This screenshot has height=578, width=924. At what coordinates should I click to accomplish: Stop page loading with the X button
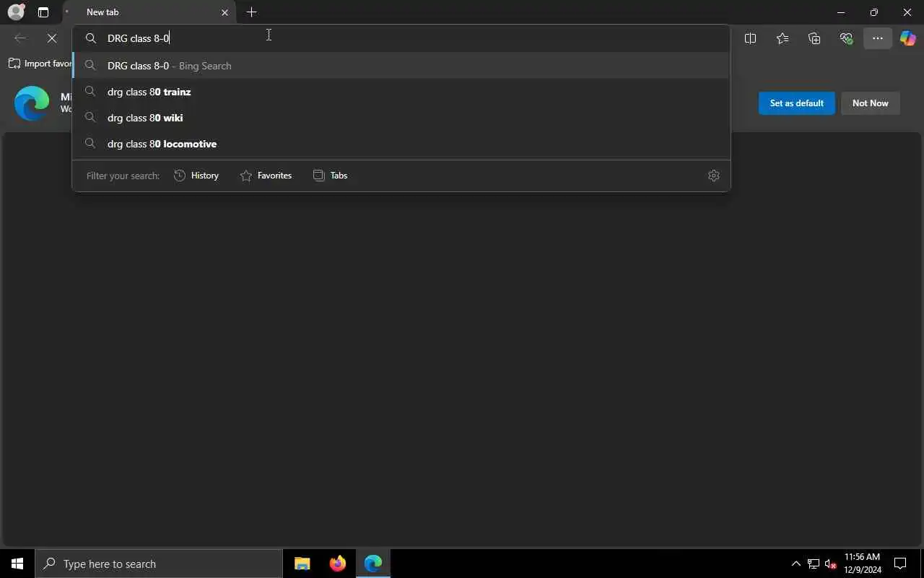[x=52, y=38]
